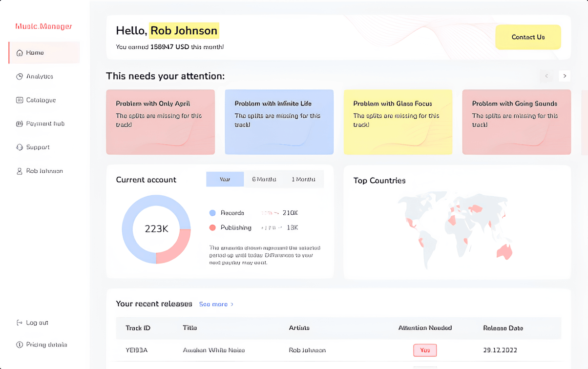Viewport: 588px width, 369px height.
Task: Select the Year period tab
Action: coord(225,179)
